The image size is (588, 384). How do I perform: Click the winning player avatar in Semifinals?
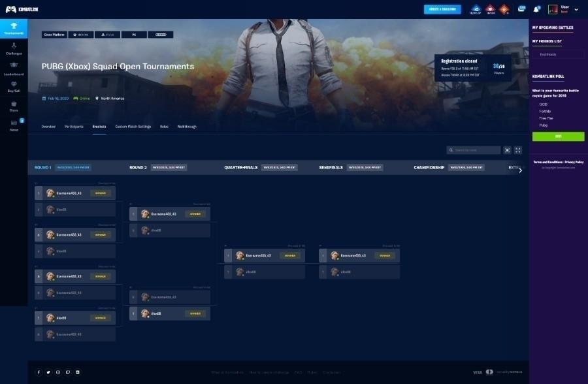coord(335,256)
